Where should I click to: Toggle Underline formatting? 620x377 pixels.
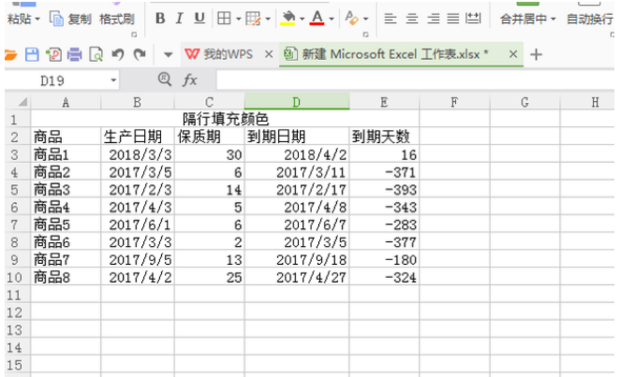[200, 18]
